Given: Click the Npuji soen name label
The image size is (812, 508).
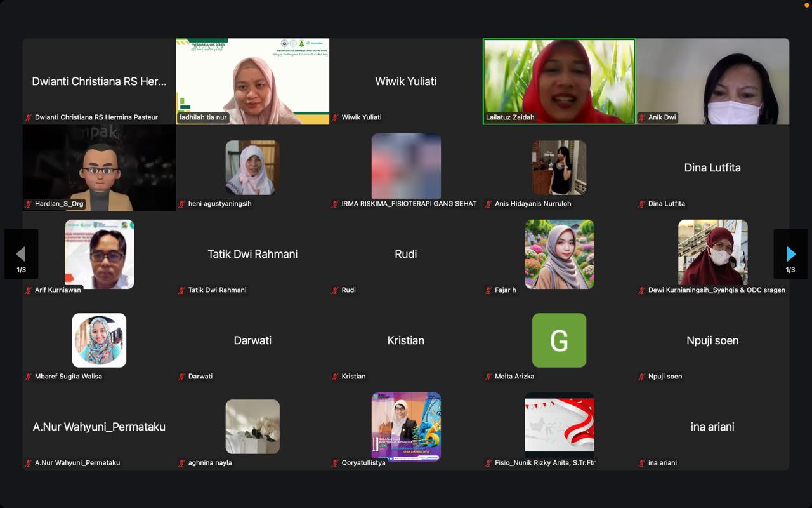Looking at the screenshot, I should point(665,377).
